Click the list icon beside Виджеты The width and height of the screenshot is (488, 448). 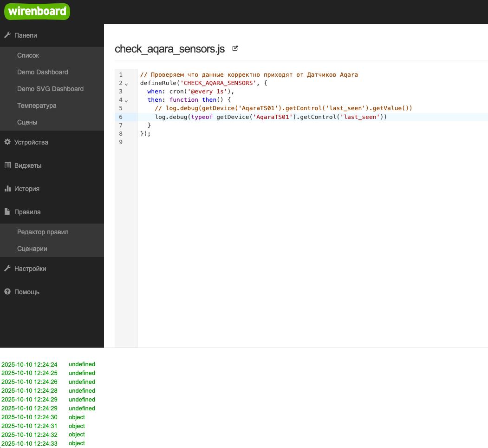7,165
